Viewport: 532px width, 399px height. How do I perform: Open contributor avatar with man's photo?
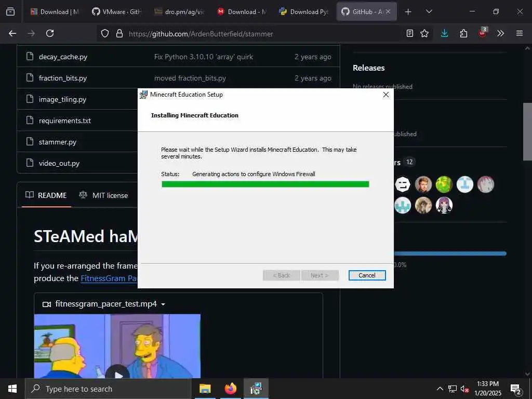423,184
